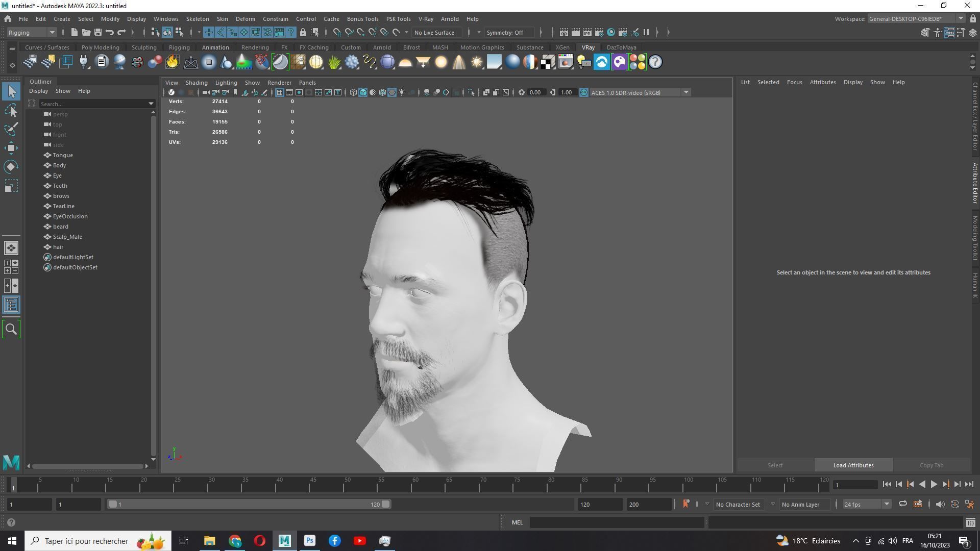Open the 24 fps frame rate dropdown
980x551 pixels.
coord(866,504)
